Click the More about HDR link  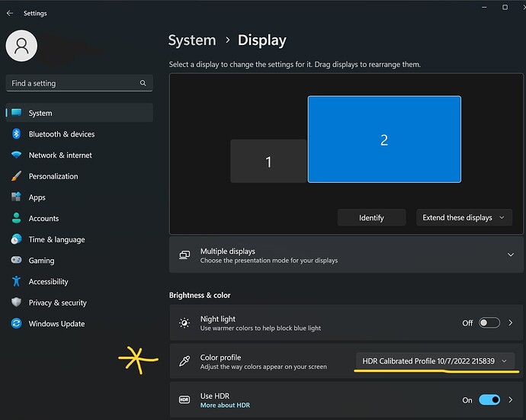[225, 406]
